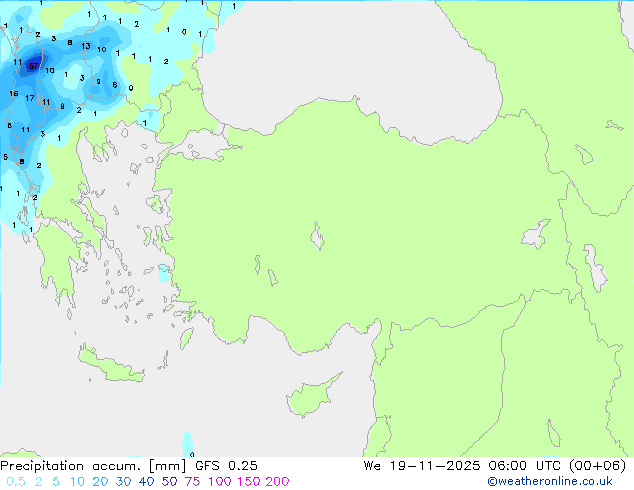Select the 40 mm legend value
634x490 pixels.
pyautogui.click(x=146, y=482)
